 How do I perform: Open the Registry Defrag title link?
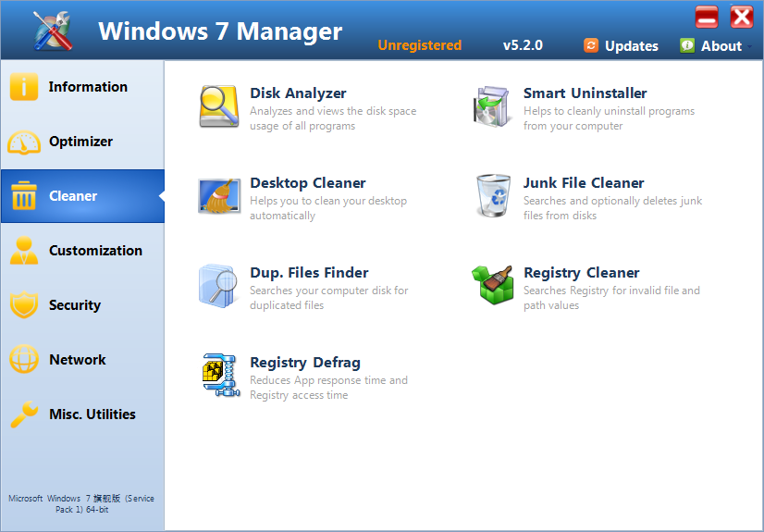(304, 363)
